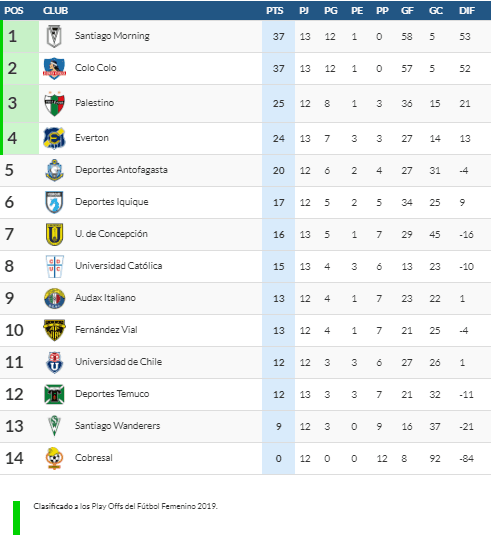
Task: Click the Cobresal club logo
Action: [54, 458]
